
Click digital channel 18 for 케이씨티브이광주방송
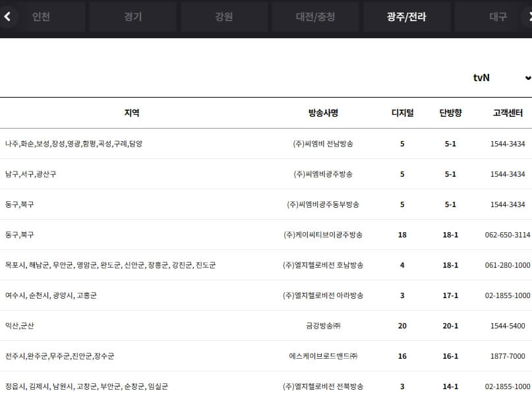click(402, 235)
